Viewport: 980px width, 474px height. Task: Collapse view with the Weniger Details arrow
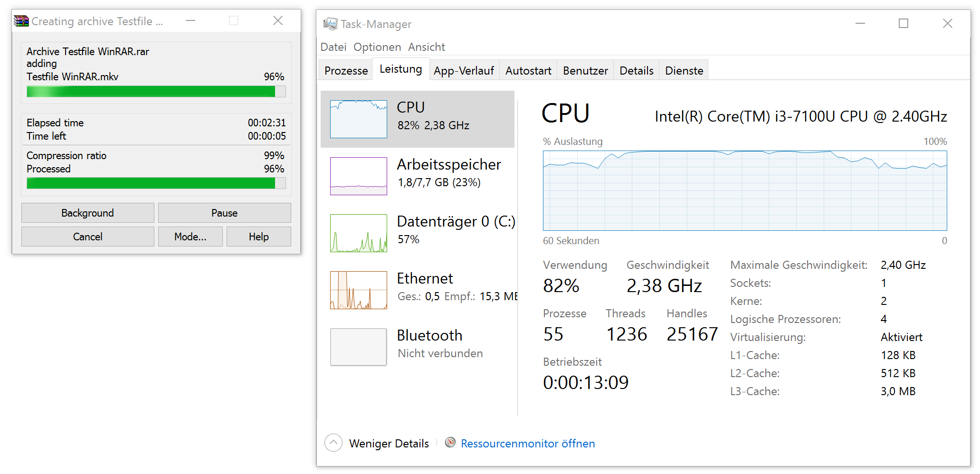point(333,443)
